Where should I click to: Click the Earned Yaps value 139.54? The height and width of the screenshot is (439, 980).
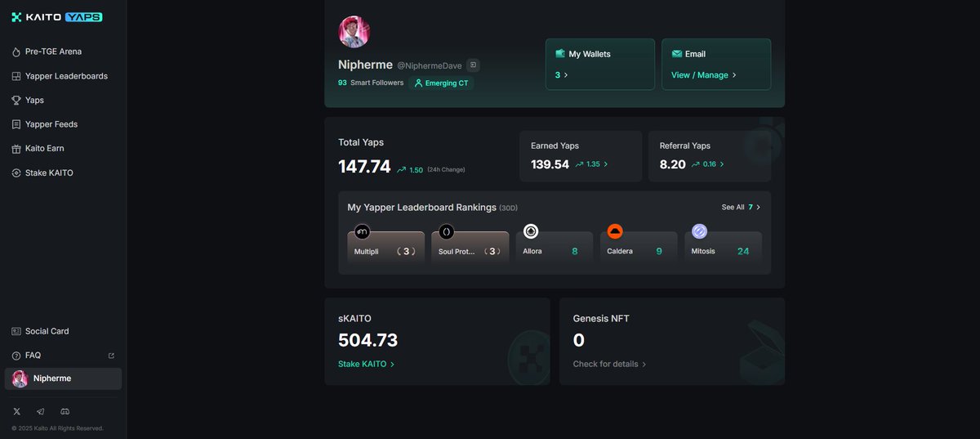[550, 164]
